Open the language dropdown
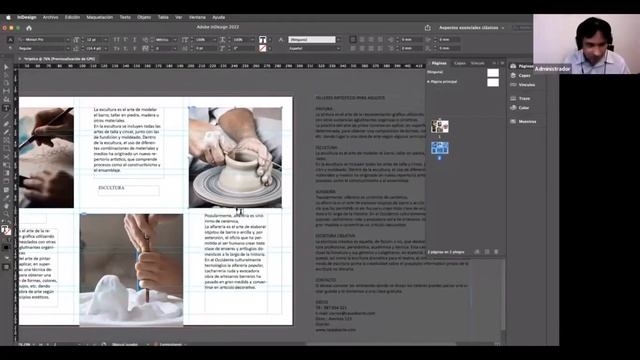Image resolution: width=640 pixels, height=360 pixels. 338,48
